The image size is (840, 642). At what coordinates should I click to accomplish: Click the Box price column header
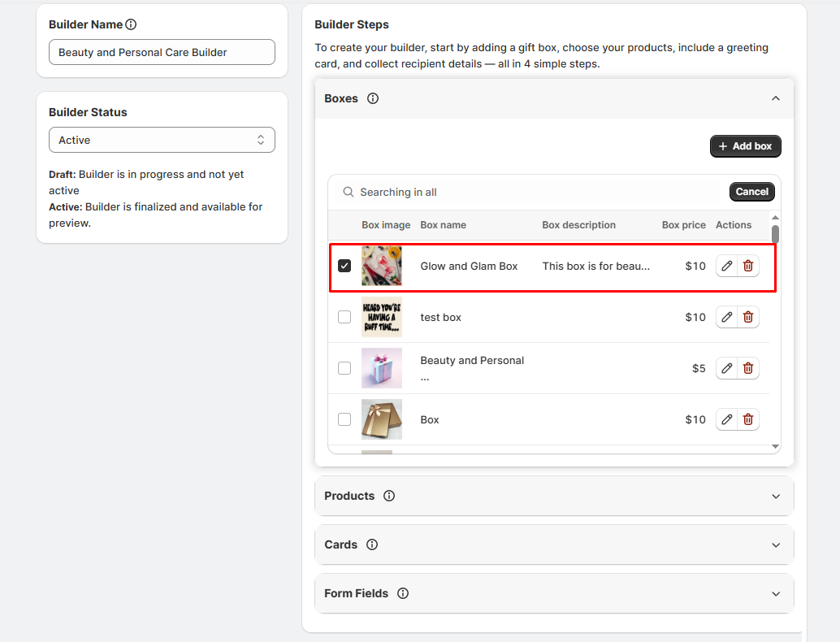coord(683,225)
